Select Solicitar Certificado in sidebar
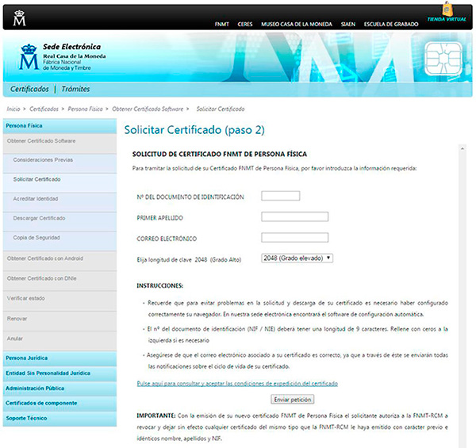The height and width of the screenshot is (448, 476). [59, 182]
